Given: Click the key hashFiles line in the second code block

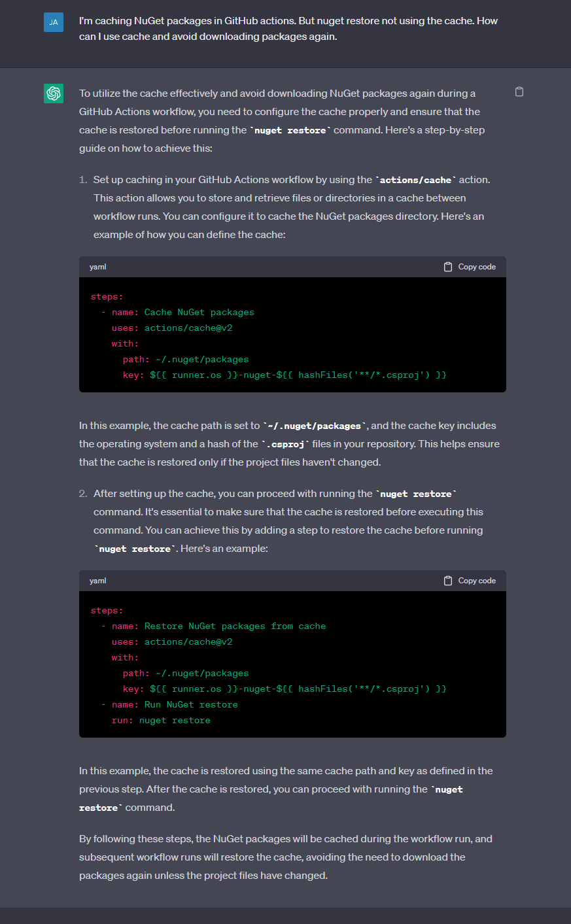Looking at the screenshot, I should coord(285,689).
